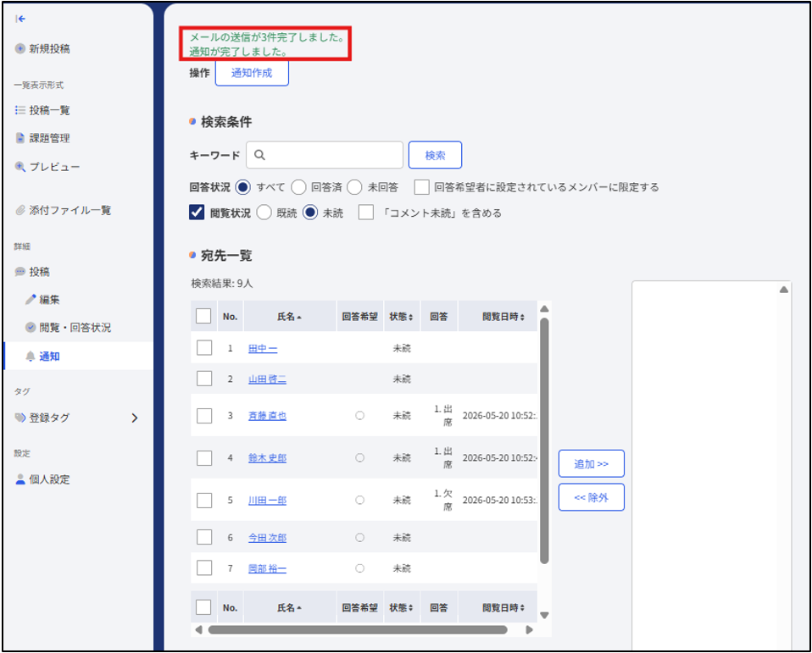Select the 既読 radio button
Screen dimensions: 812x653
point(264,212)
